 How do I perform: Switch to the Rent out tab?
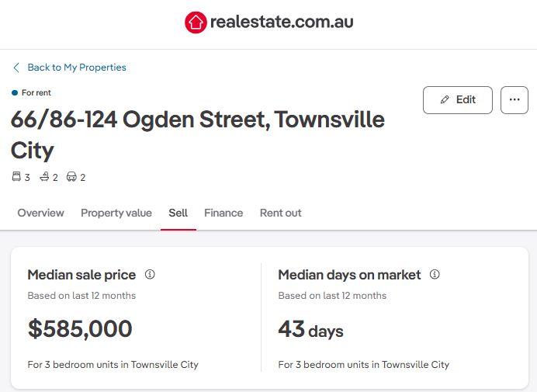point(281,213)
